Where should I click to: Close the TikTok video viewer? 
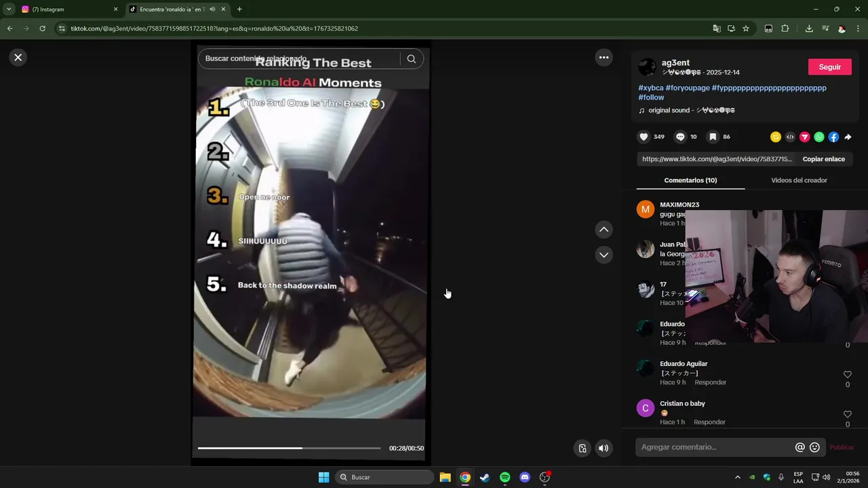coord(18,58)
